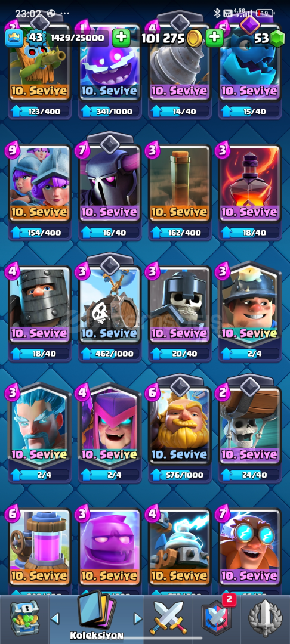This screenshot has height=644, width=290.
Task: Open the green gems counter icon
Action: [x=277, y=39]
